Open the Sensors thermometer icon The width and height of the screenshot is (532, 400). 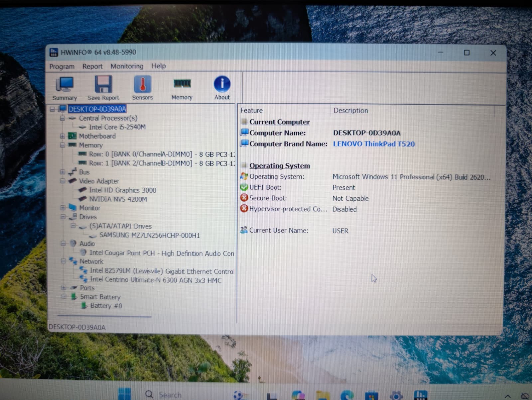[142, 88]
